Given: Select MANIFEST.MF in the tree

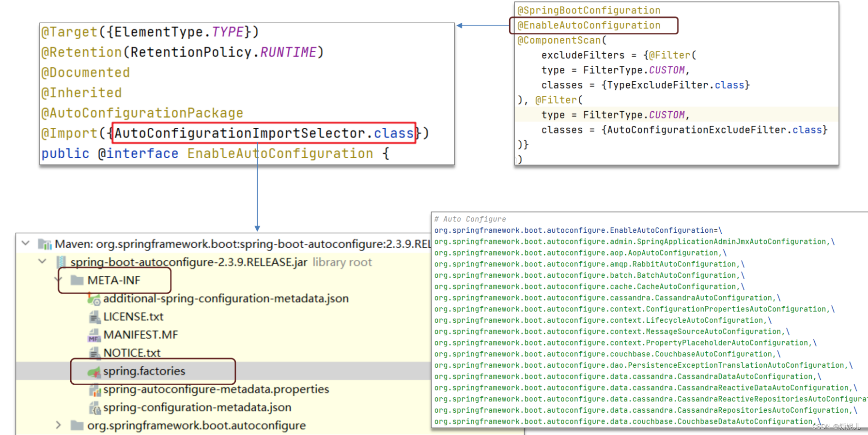Looking at the screenshot, I should (x=140, y=335).
